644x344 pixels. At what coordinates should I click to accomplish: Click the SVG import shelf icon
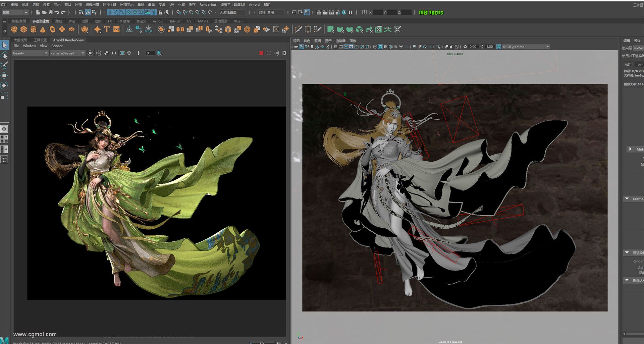click(x=116, y=30)
